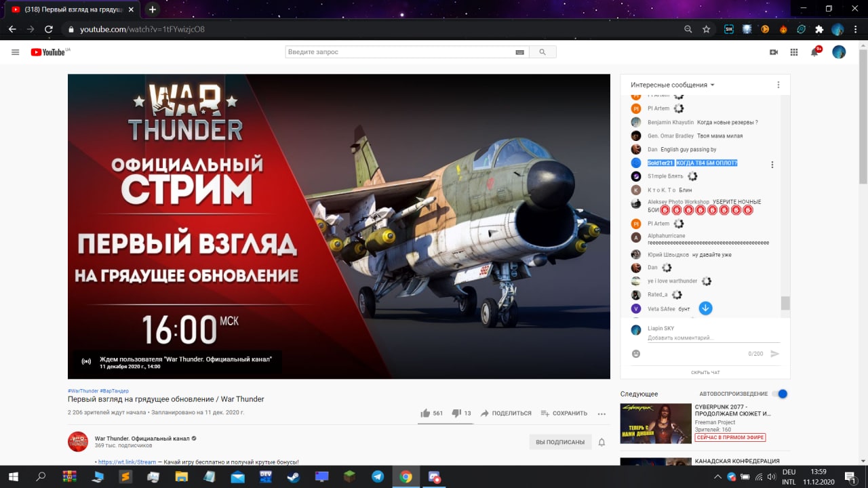Expand Интересные сообщения chat filter dropdown

(x=673, y=85)
